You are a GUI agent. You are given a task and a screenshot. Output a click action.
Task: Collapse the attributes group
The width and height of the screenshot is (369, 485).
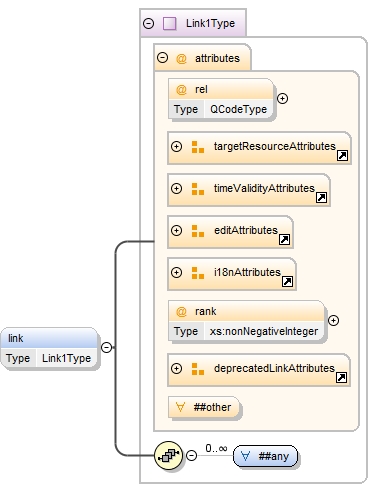coord(162,58)
